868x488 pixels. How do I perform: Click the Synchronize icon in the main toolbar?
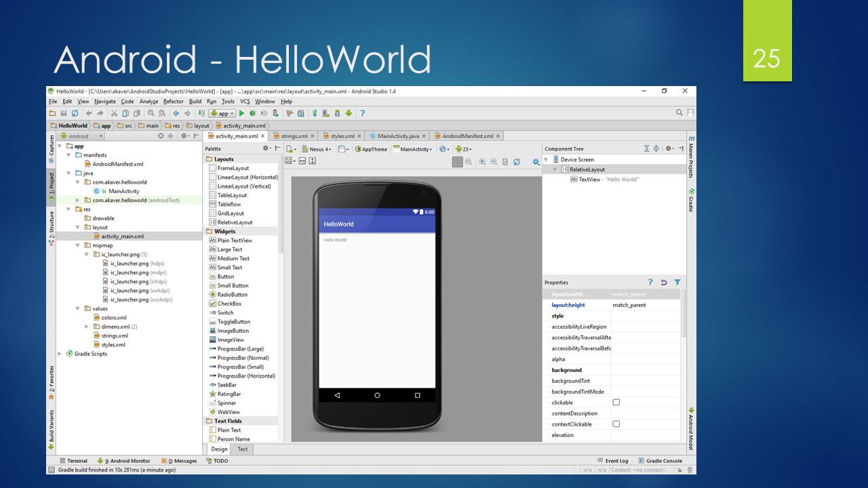(x=75, y=113)
